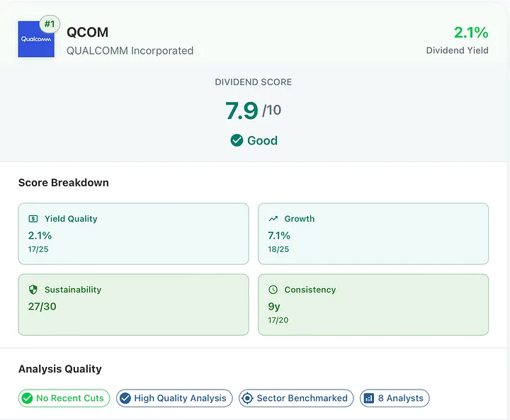
Task: Click the Growth trend arrow icon
Action: click(x=273, y=219)
